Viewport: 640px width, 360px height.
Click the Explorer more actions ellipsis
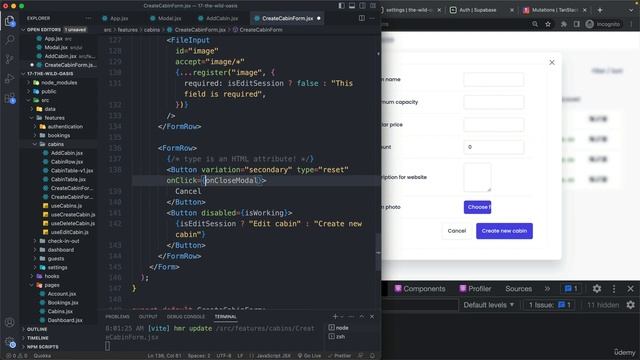pyautogui.click(x=88, y=18)
